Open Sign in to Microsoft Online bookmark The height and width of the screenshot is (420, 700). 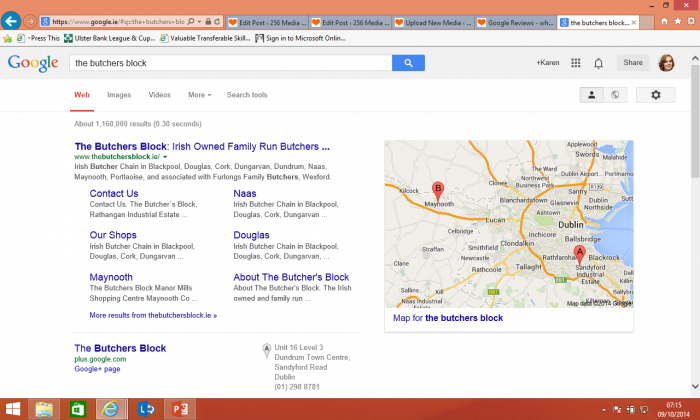300,38
